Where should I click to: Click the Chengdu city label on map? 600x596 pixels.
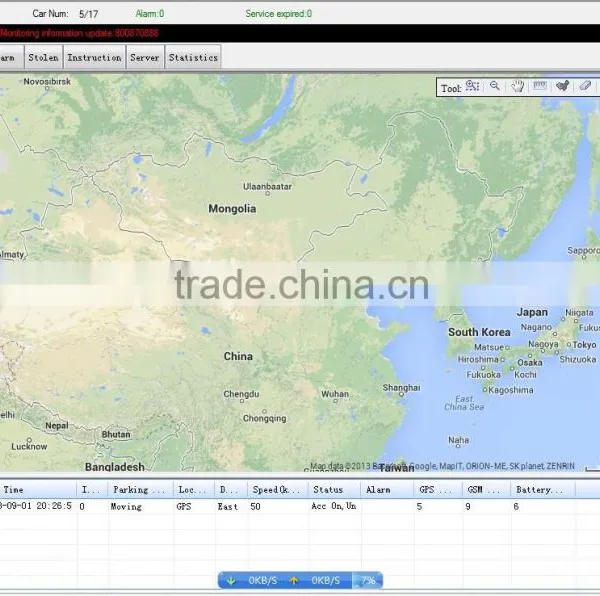coord(241,394)
